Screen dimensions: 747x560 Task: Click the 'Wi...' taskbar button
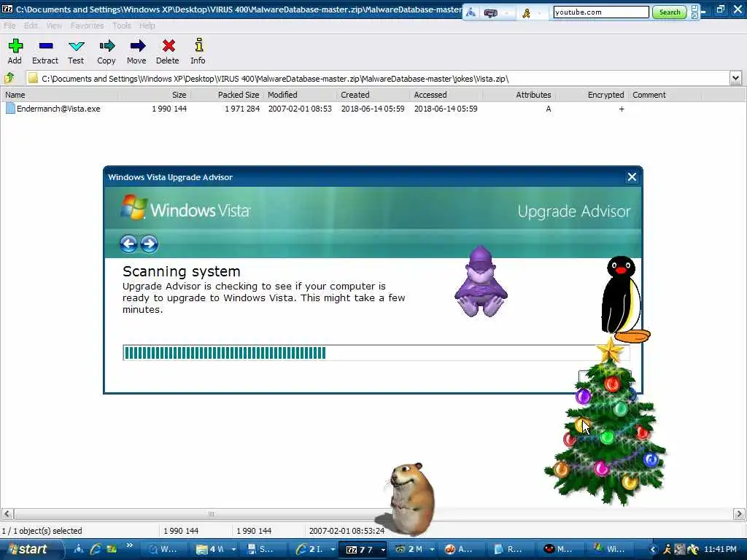(x=612, y=549)
